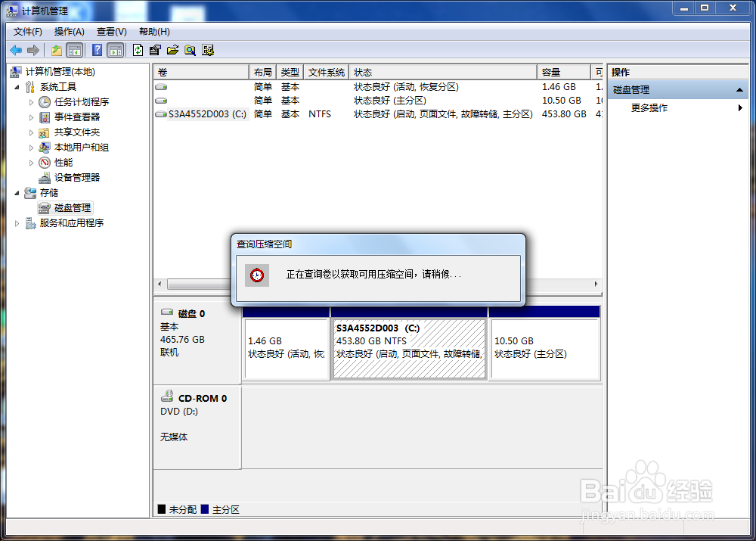The width and height of the screenshot is (756, 541).
Task: Toggle the show/hide action pane button
Action: coord(116,50)
